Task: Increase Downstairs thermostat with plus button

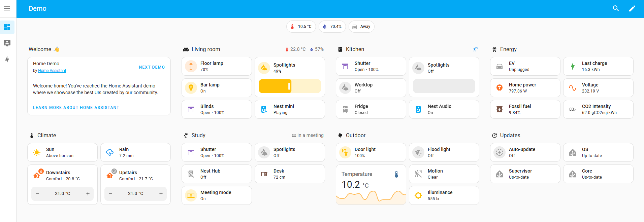Action: coord(88,194)
